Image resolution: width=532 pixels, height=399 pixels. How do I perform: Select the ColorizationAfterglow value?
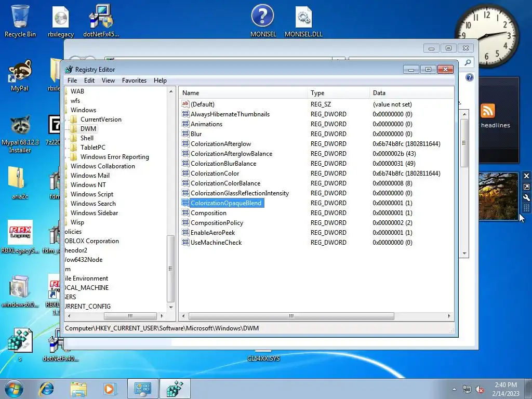(221, 143)
